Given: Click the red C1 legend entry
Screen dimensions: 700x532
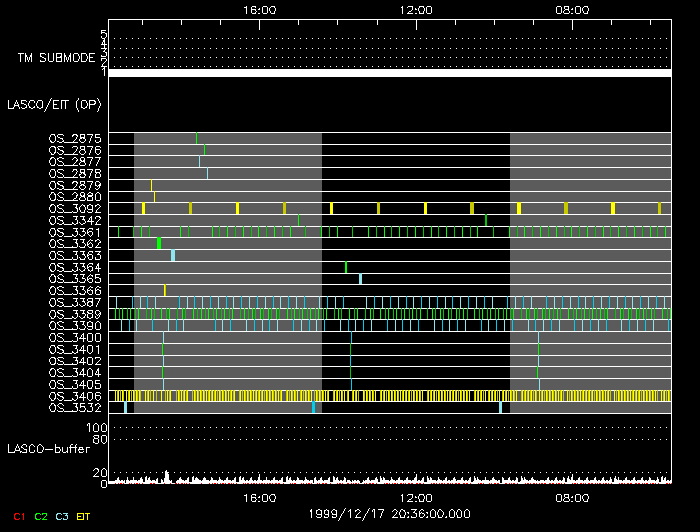Looking at the screenshot, I should coord(17,516).
